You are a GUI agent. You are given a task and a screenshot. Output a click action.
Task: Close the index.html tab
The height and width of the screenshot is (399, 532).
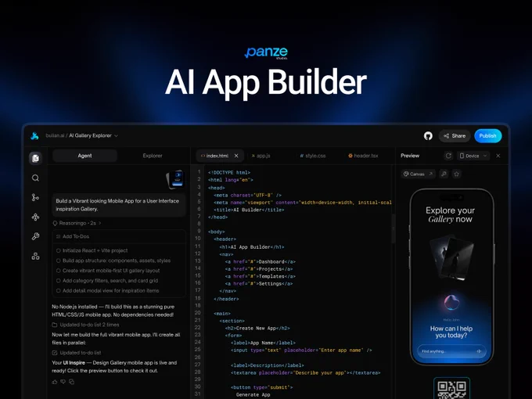(236, 156)
